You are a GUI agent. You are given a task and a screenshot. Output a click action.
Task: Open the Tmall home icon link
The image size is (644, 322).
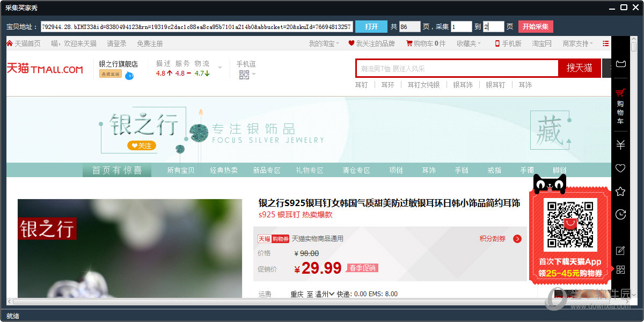[10, 43]
